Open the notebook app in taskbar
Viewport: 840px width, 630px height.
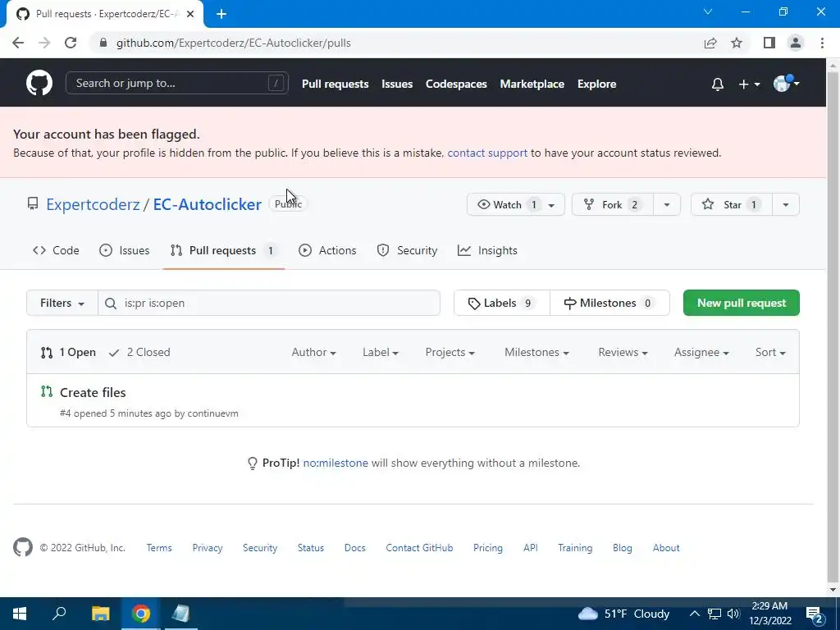coord(180,614)
